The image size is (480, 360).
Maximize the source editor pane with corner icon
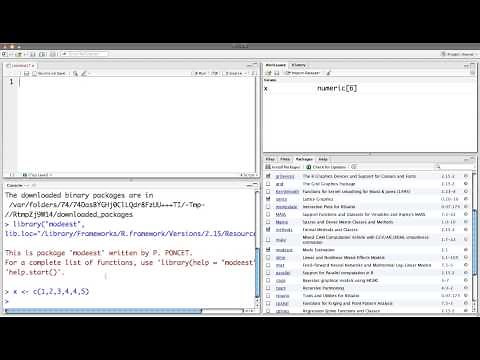click(255, 65)
